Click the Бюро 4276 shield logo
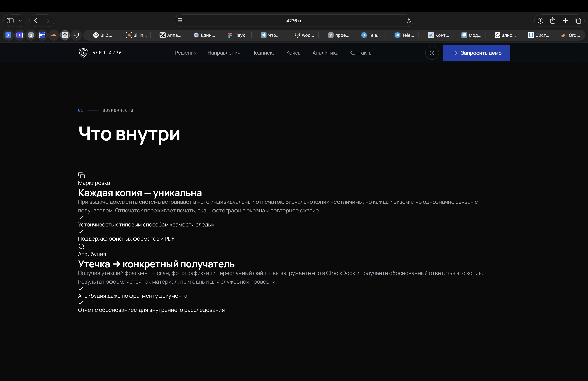This screenshot has height=381, width=588. click(83, 53)
